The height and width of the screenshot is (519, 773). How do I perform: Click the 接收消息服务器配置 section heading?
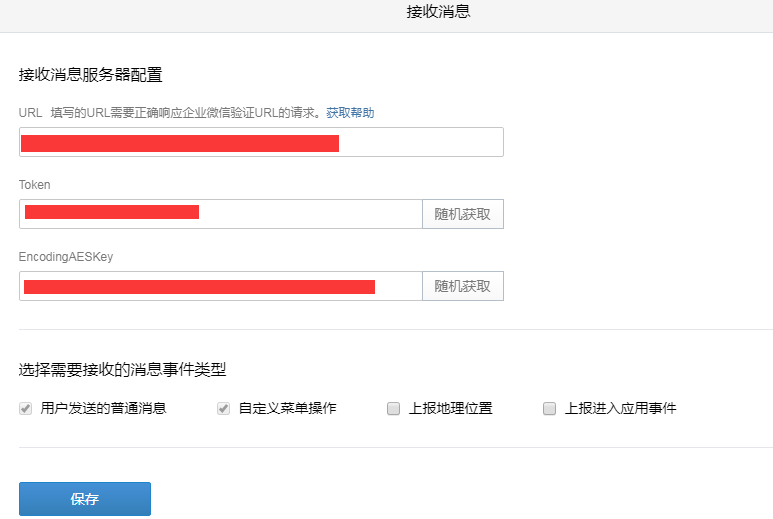pyautogui.click(x=91, y=75)
